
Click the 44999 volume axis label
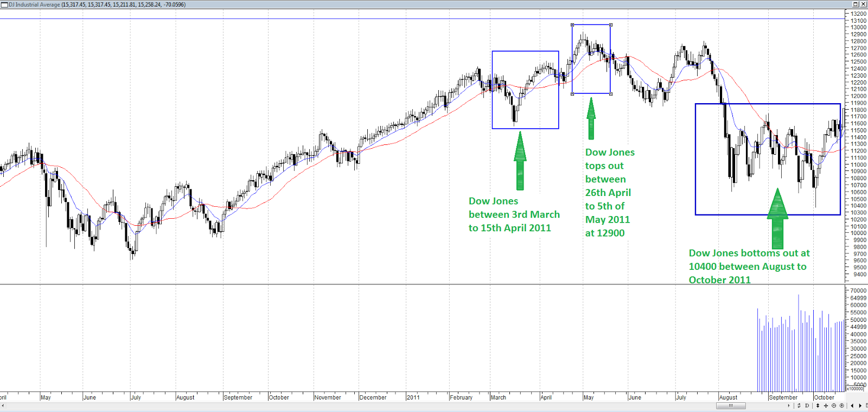point(858,327)
